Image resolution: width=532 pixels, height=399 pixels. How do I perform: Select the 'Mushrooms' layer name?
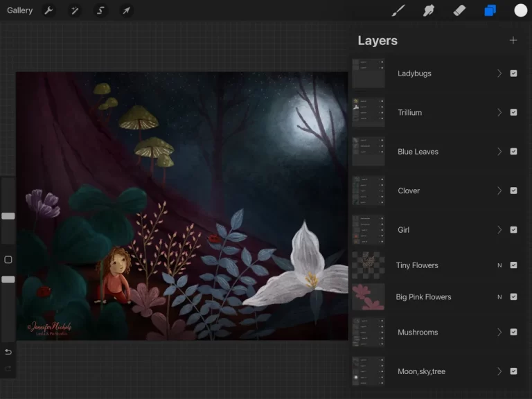[418, 332]
